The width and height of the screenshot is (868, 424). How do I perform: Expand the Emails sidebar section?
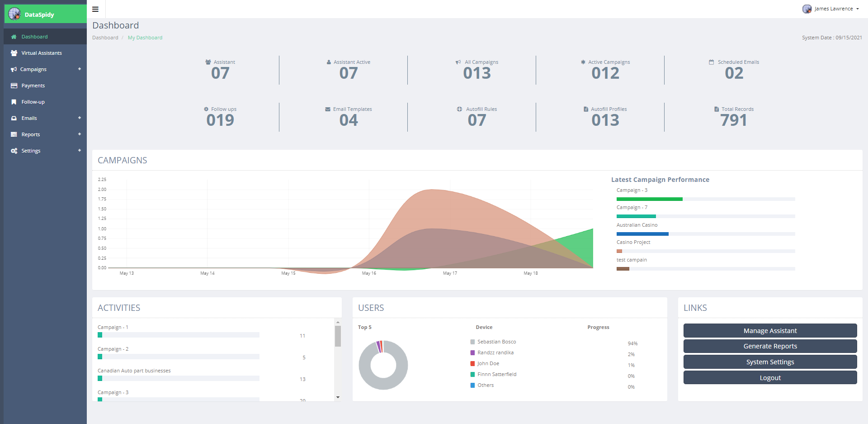pos(29,118)
